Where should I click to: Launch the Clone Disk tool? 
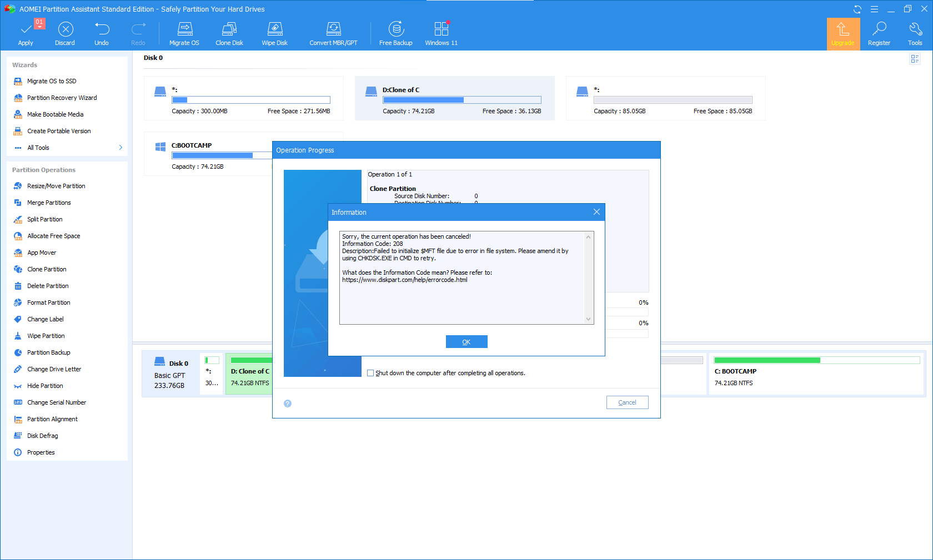tap(229, 34)
